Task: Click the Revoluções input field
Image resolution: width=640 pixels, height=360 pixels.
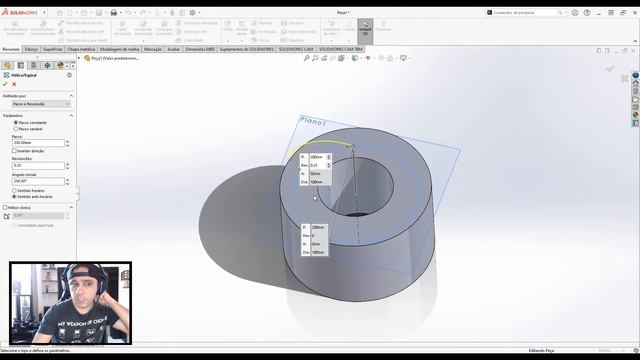Action: 38,166
